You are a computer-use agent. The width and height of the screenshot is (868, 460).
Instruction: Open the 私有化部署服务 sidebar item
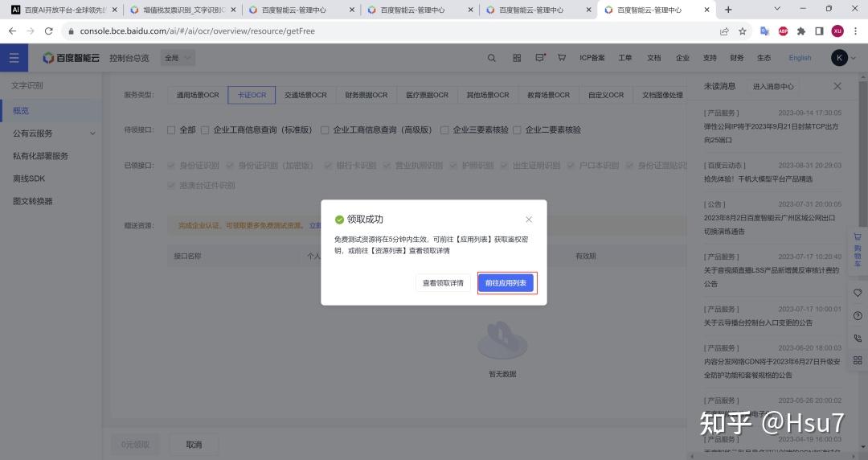point(51,156)
